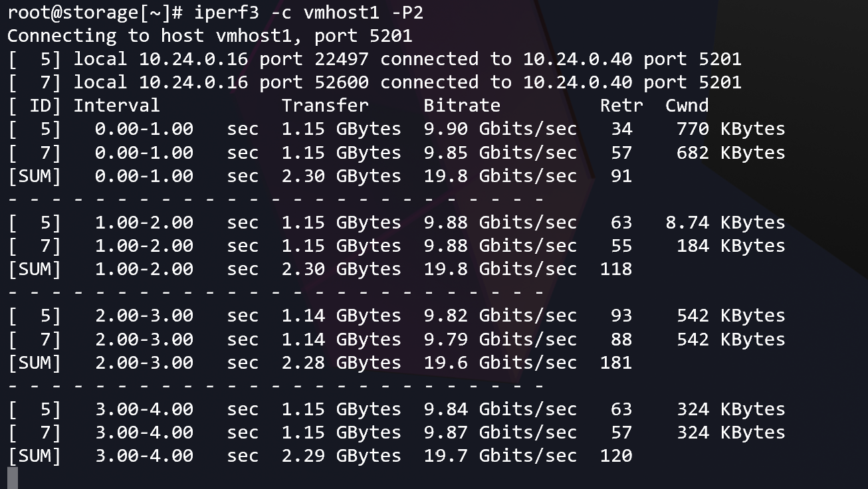Click the Interval column header
The width and height of the screenshot is (868, 489).
(116, 106)
